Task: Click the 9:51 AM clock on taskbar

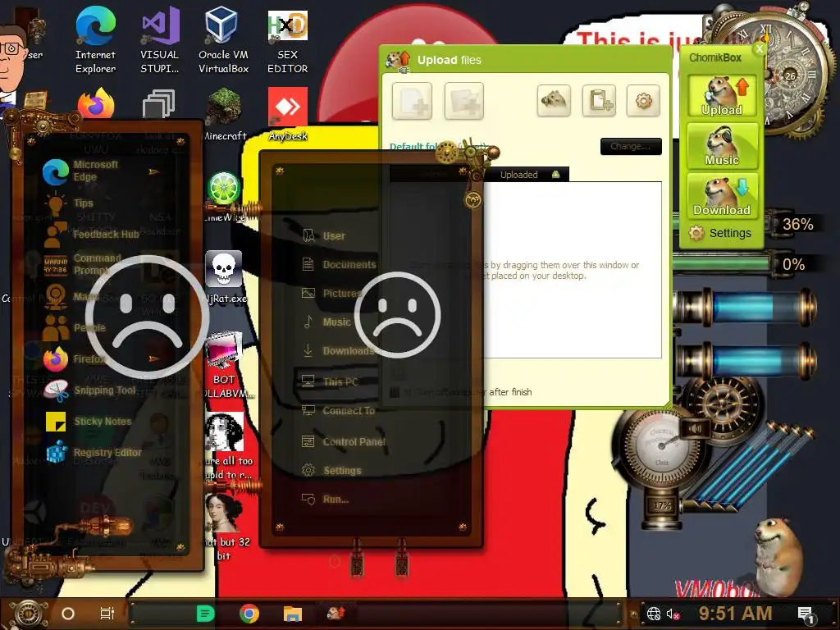Action: (735, 614)
